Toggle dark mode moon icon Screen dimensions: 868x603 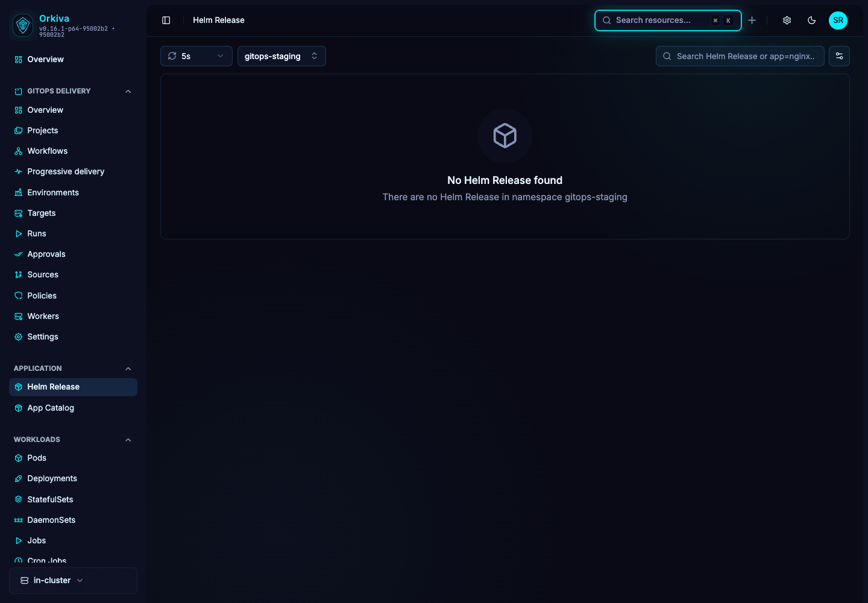point(812,21)
